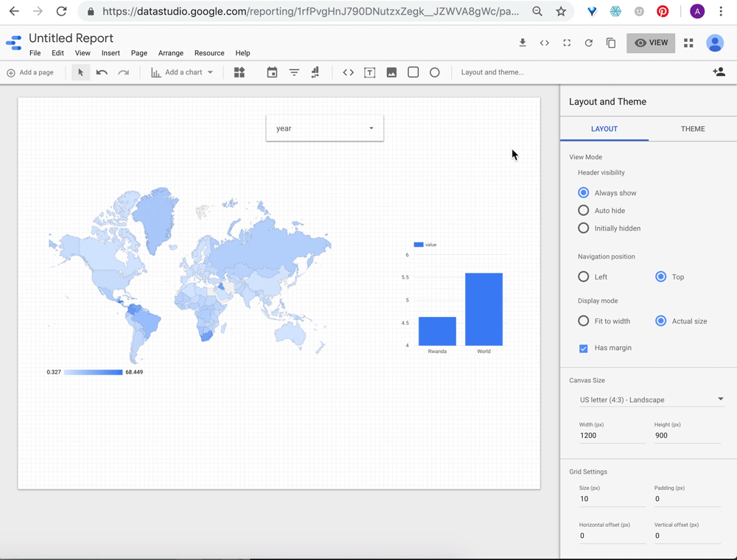Select the text box tool

pyautogui.click(x=370, y=72)
